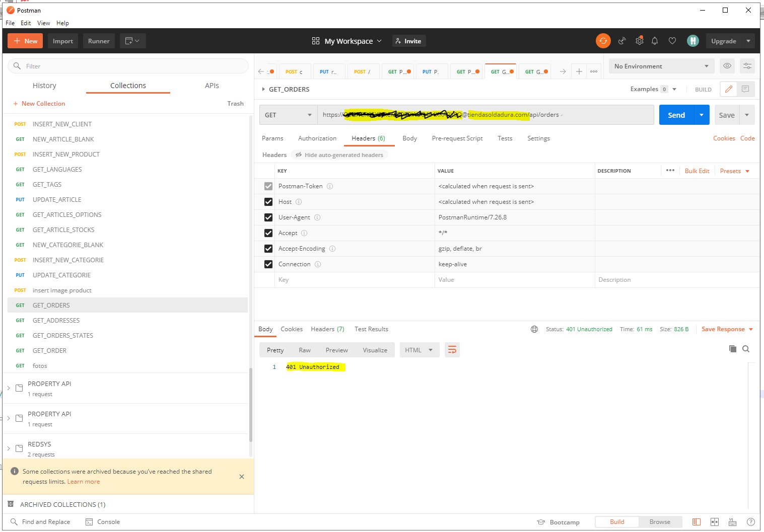Uncheck the Connection header checkbox
Viewport: 764px width, 532px height.
(268, 264)
